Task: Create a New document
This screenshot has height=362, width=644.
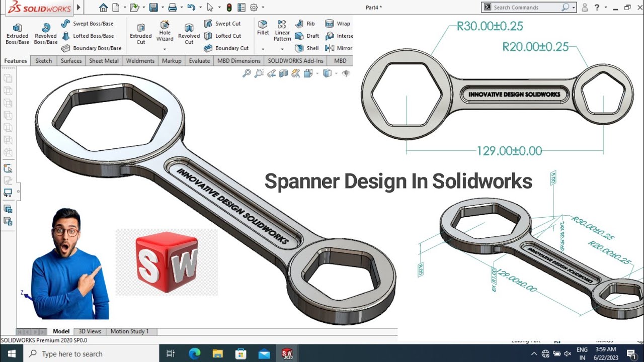Action: [x=116, y=8]
